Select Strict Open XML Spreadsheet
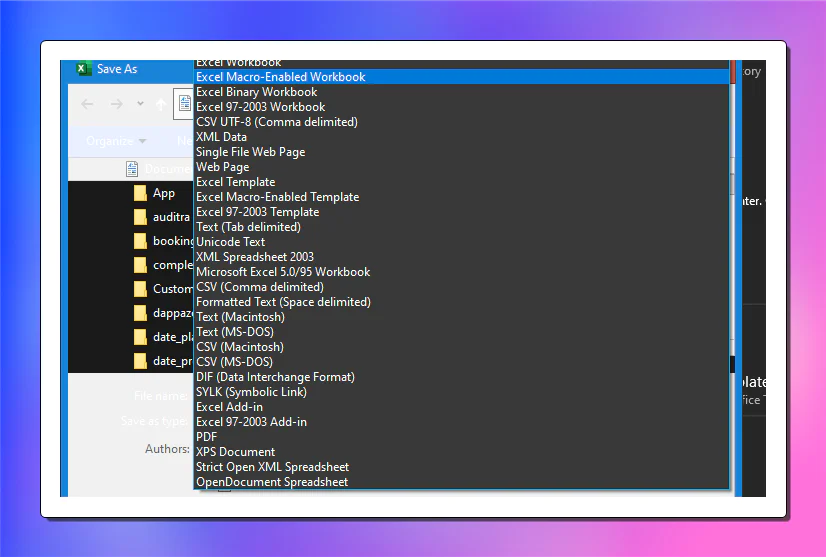This screenshot has height=557, width=826. point(461,467)
